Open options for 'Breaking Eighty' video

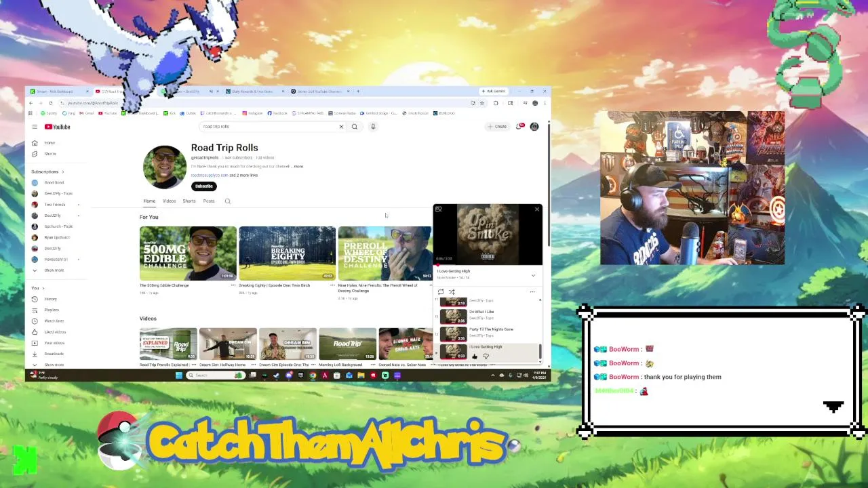pos(332,285)
